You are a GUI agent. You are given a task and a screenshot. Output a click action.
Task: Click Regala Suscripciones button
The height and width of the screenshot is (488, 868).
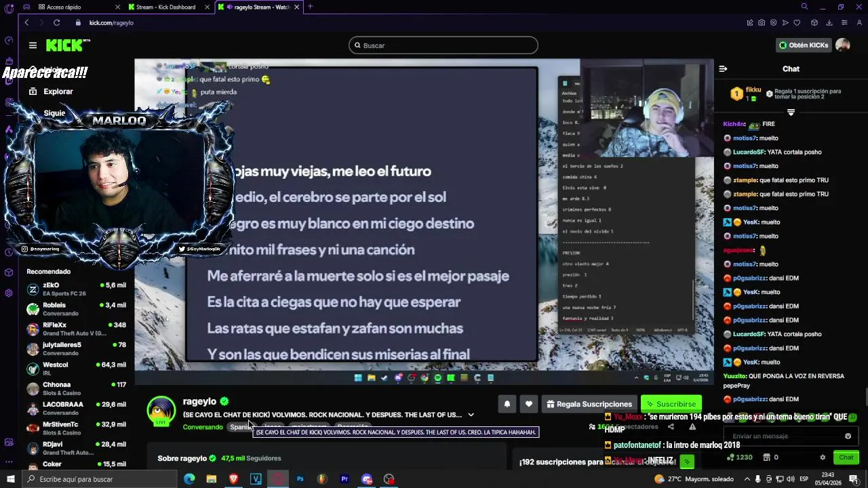click(x=589, y=404)
